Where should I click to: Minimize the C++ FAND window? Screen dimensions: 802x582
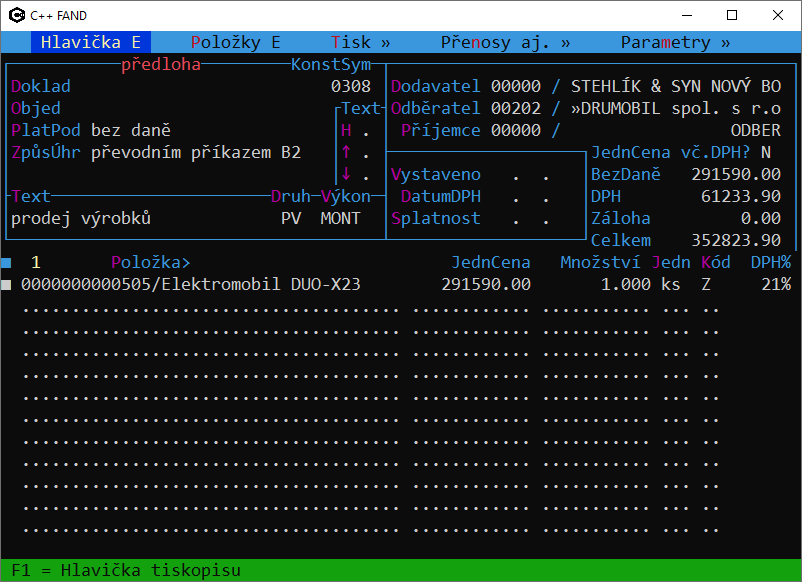pyautogui.click(x=686, y=15)
